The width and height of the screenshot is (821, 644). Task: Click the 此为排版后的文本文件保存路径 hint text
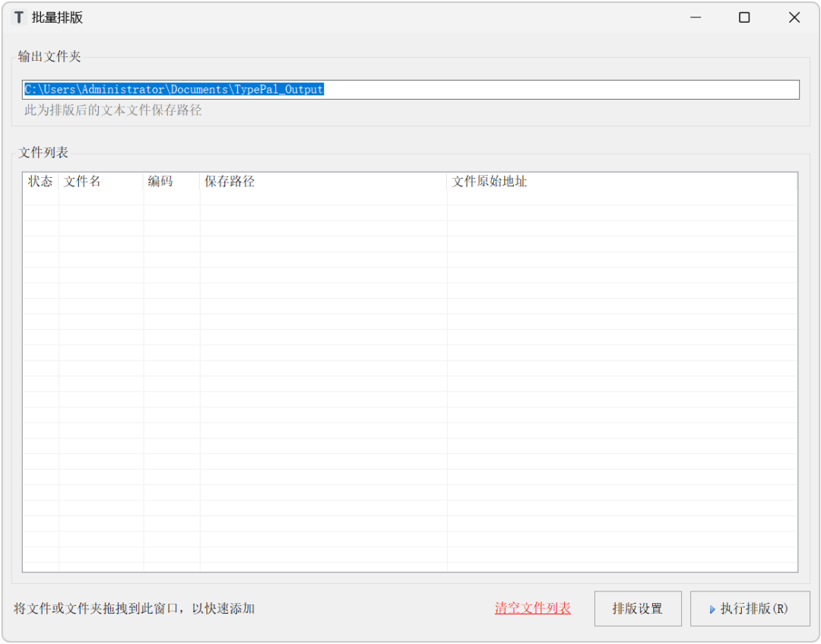point(113,110)
